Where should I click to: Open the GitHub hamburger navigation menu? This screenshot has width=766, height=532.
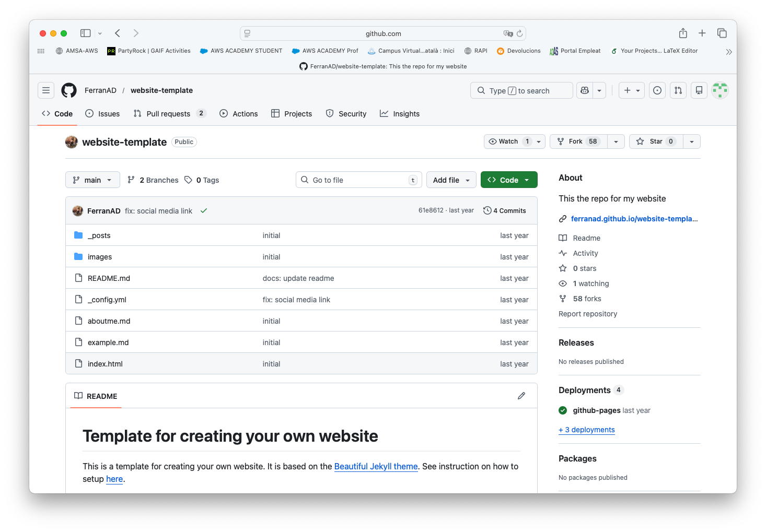[x=46, y=90]
